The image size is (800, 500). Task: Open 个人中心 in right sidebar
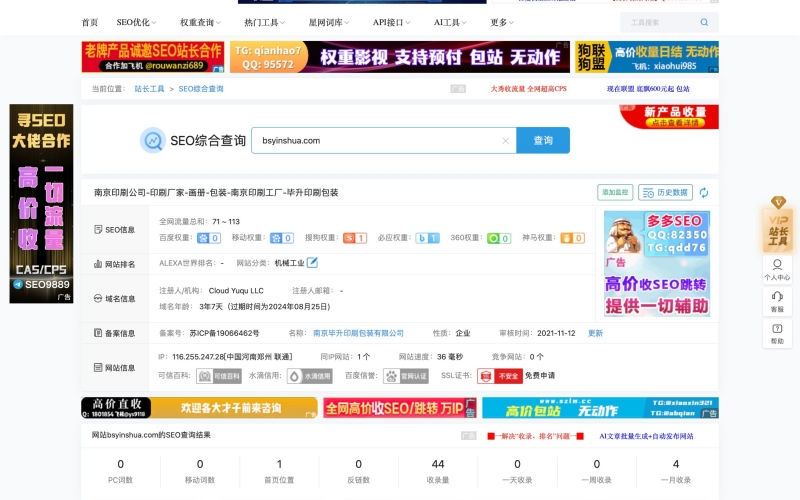point(777,270)
